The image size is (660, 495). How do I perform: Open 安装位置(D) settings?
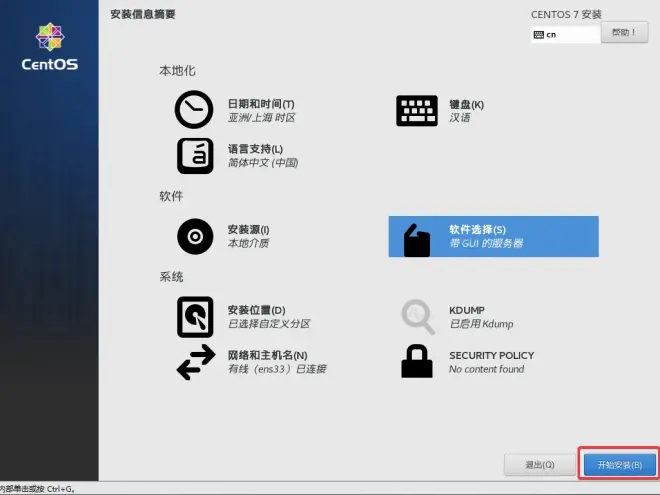coord(256,310)
